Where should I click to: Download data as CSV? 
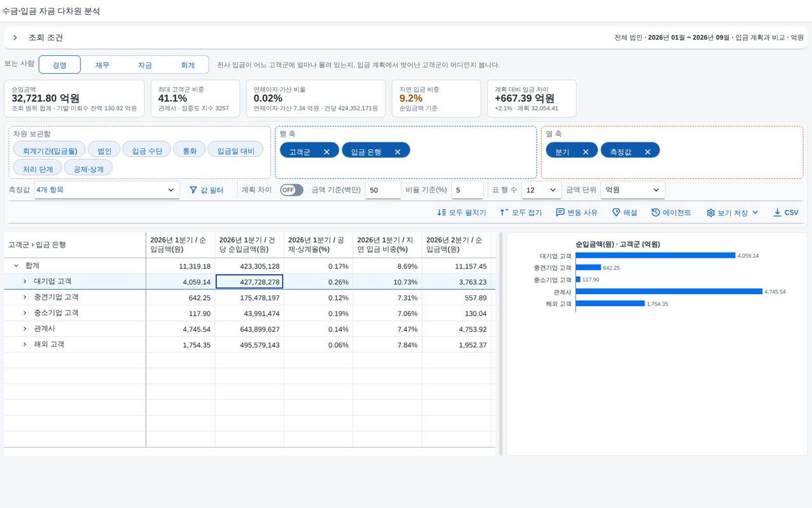(x=785, y=213)
